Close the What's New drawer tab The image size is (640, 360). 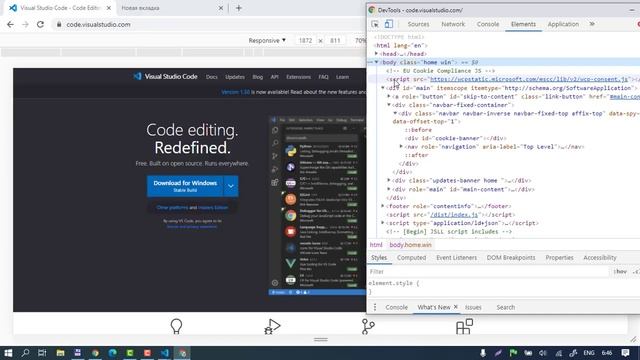pyautogui.click(x=456, y=307)
